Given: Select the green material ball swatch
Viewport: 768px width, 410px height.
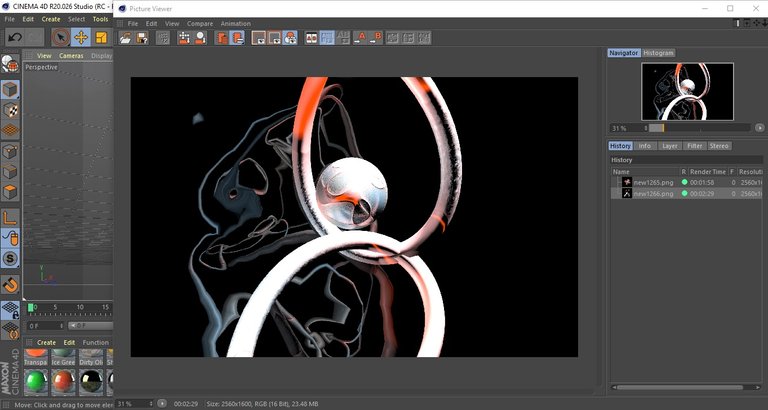Looking at the screenshot, I should click(x=36, y=382).
